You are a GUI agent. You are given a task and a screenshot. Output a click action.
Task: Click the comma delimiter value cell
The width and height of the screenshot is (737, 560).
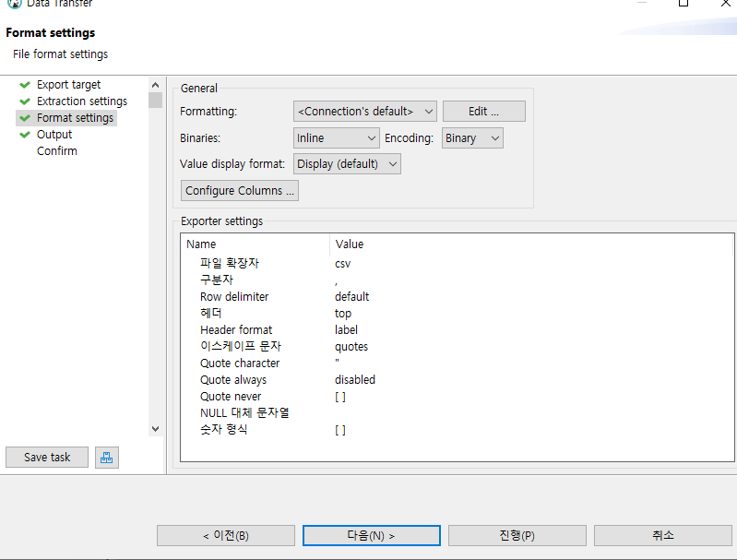pyautogui.click(x=336, y=281)
